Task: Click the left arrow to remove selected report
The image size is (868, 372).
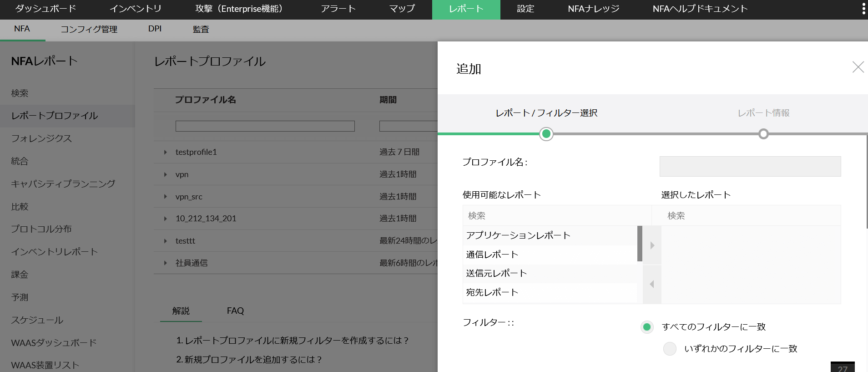Action: coord(652,284)
